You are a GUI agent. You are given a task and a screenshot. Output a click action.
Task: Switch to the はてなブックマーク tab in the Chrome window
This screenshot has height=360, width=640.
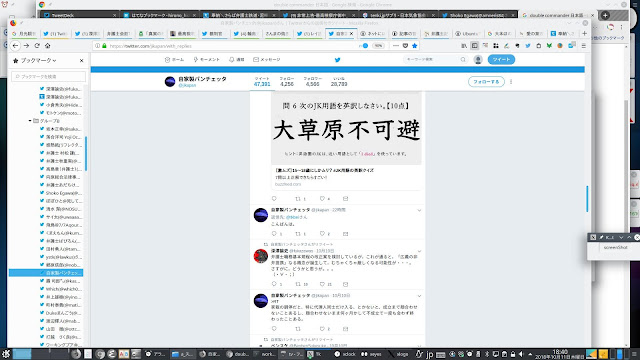point(159,15)
